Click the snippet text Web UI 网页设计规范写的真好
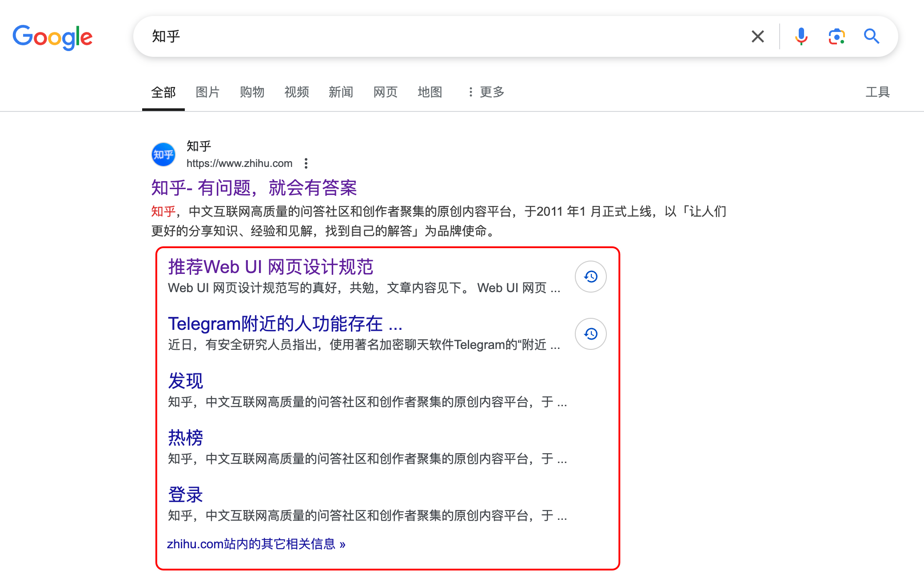 pyautogui.click(x=364, y=288)
